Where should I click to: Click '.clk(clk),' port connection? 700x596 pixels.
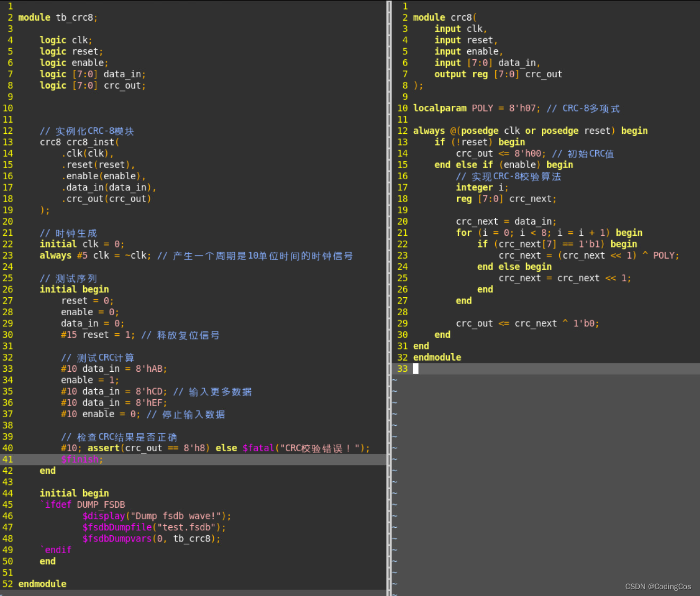point(87,153)
